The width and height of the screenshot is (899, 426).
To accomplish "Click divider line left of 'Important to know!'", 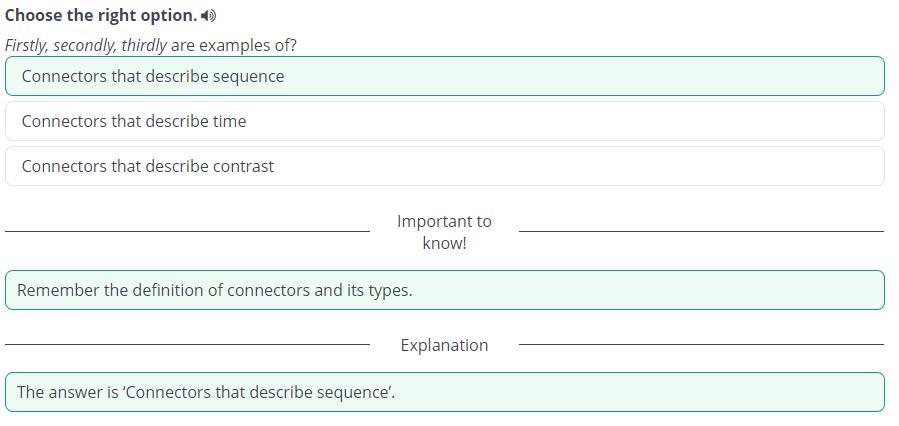I will tap(187, 231).
